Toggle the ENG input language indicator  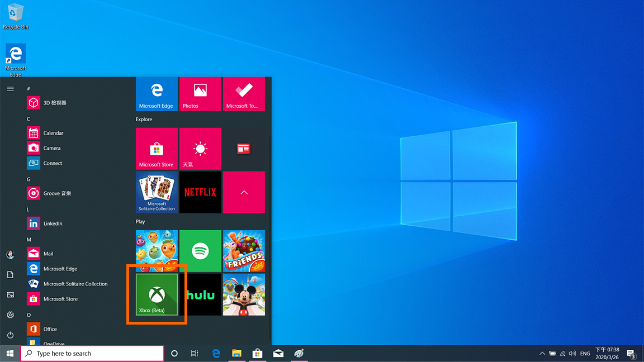tap(585, 354)
